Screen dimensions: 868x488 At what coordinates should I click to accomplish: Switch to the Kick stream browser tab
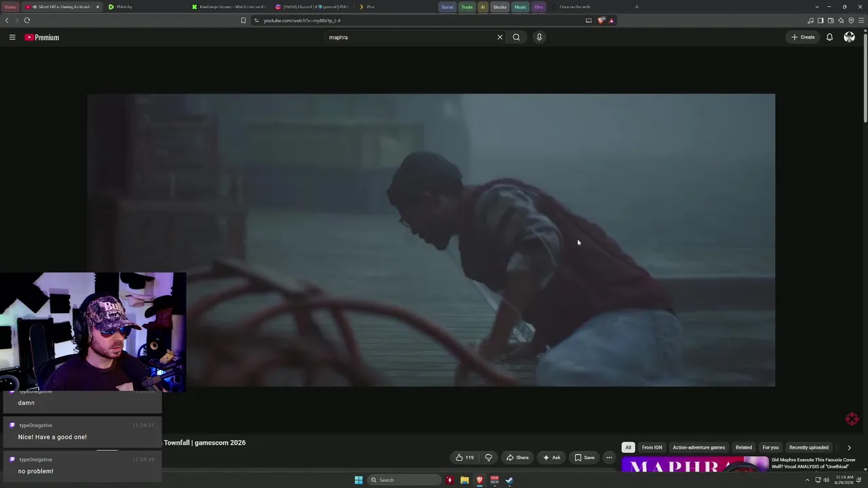[x=229, y=7]
